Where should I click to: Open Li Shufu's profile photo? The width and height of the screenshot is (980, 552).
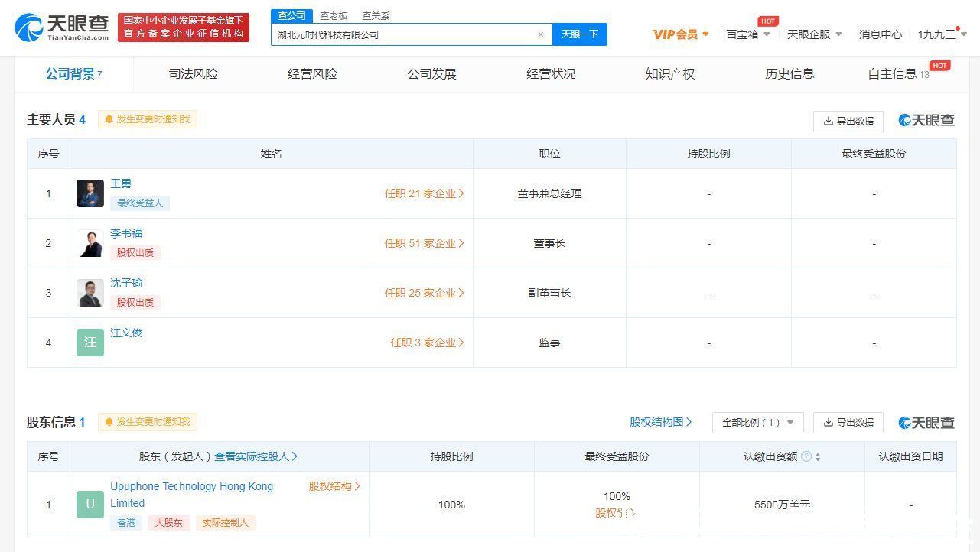point(90,243)
